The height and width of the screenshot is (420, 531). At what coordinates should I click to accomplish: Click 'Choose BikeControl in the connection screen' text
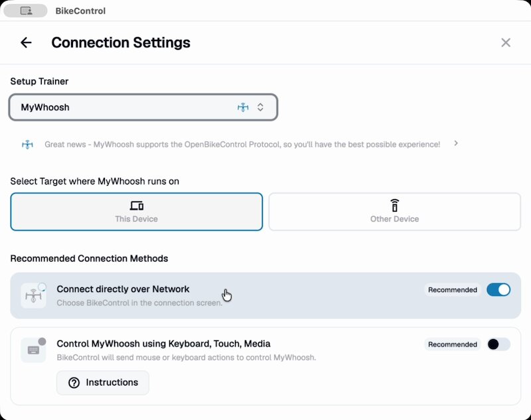tap(139, 303)
